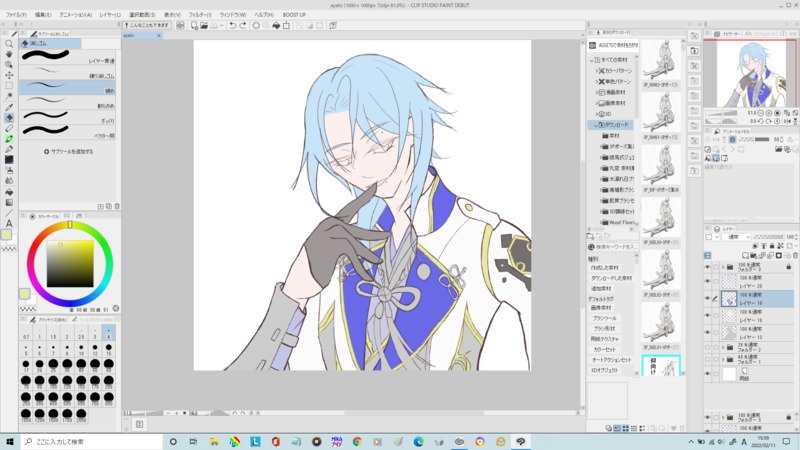Expand the フォルダー 1 layer folder
The image size is (800, 450).
[723, 359]
